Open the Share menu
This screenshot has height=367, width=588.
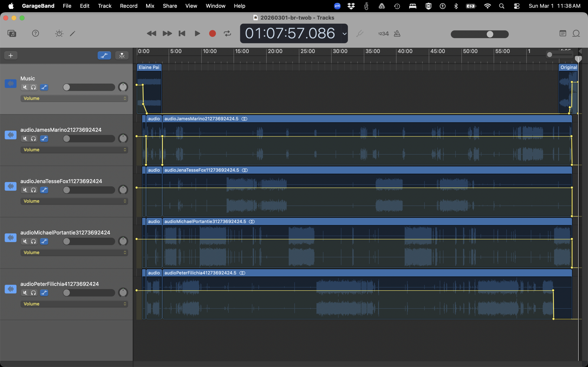point(170,6)
